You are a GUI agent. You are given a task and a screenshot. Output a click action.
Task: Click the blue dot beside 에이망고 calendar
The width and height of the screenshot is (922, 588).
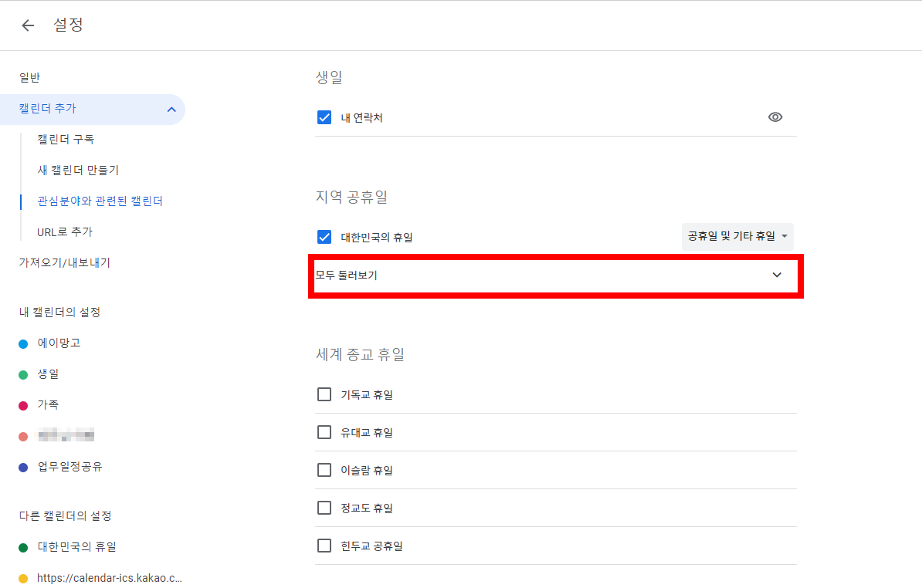click(24, 343)
